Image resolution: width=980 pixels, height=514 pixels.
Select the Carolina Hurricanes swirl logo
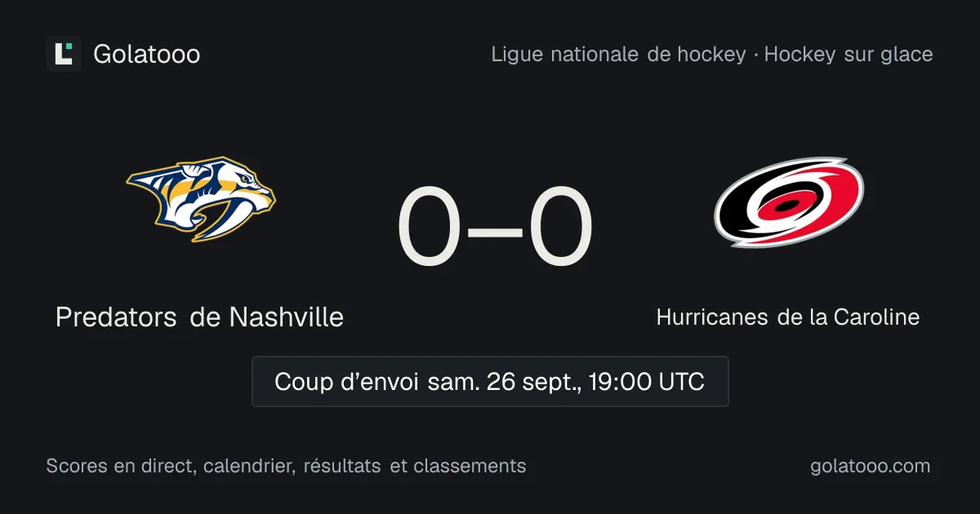(x=789, y=202)
